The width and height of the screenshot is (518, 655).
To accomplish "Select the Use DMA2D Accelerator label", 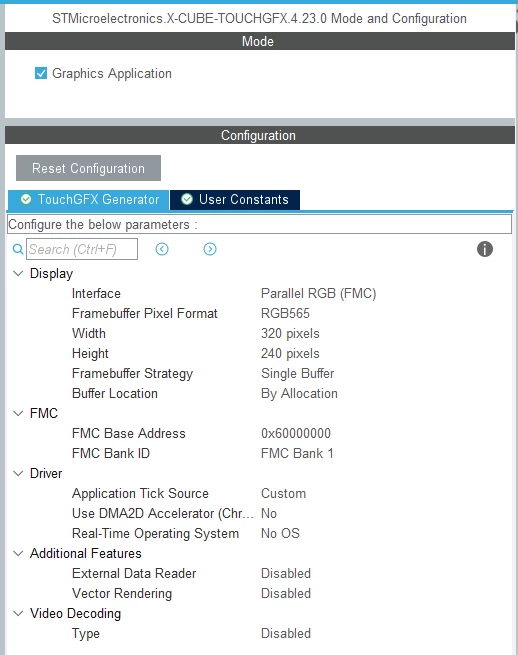I will click(x=163, y=513).
